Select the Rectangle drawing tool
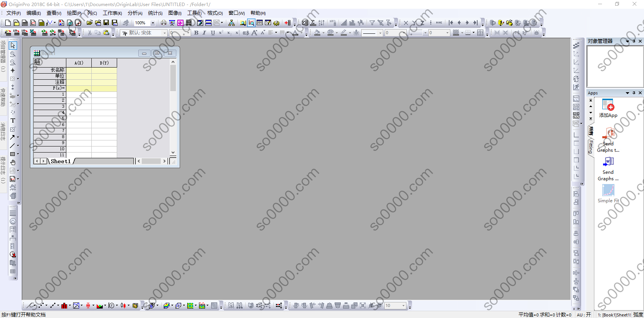The image size is (644, 318). [13, 154]
